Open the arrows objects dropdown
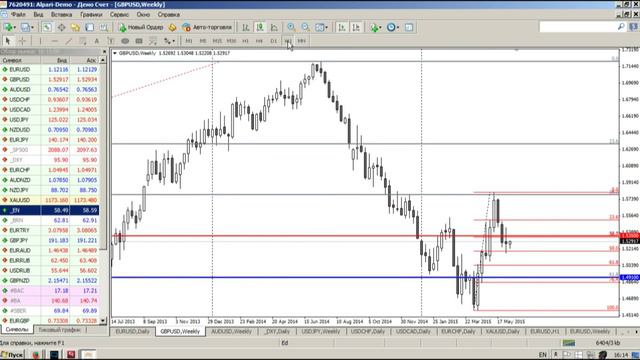The image size is (640, 360). (169, 41)
